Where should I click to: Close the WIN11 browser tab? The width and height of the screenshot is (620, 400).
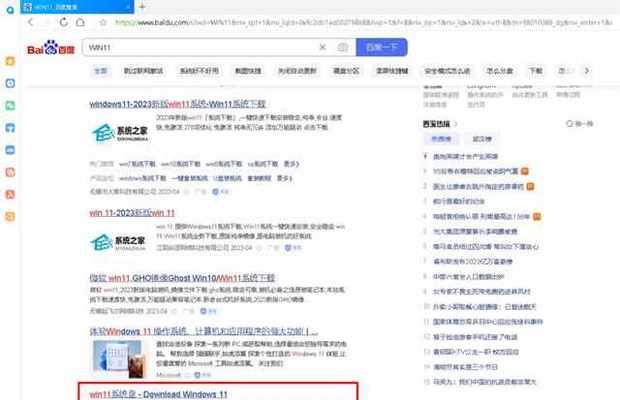click(x=129, y=7)
